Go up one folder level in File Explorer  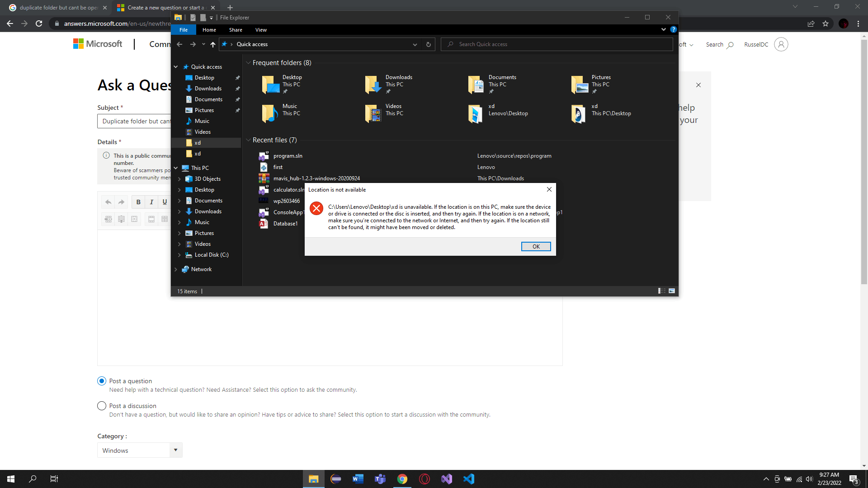(213, 44)
